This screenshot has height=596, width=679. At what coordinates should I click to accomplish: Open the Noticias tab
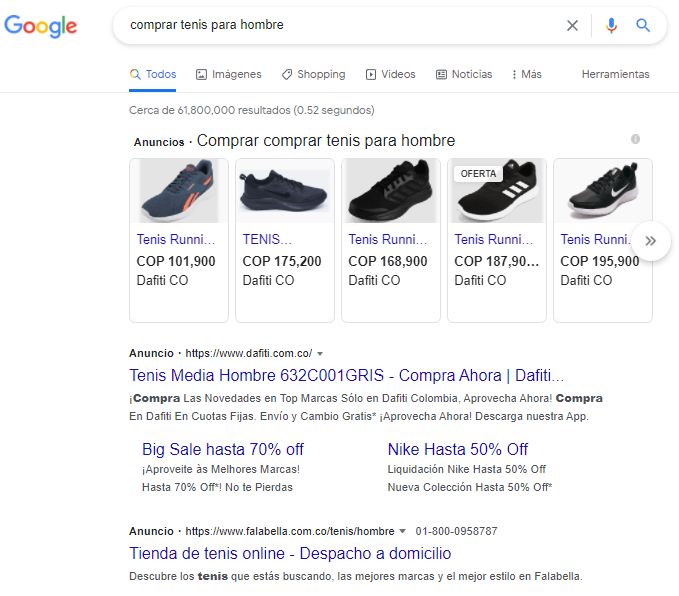point(464,74)
